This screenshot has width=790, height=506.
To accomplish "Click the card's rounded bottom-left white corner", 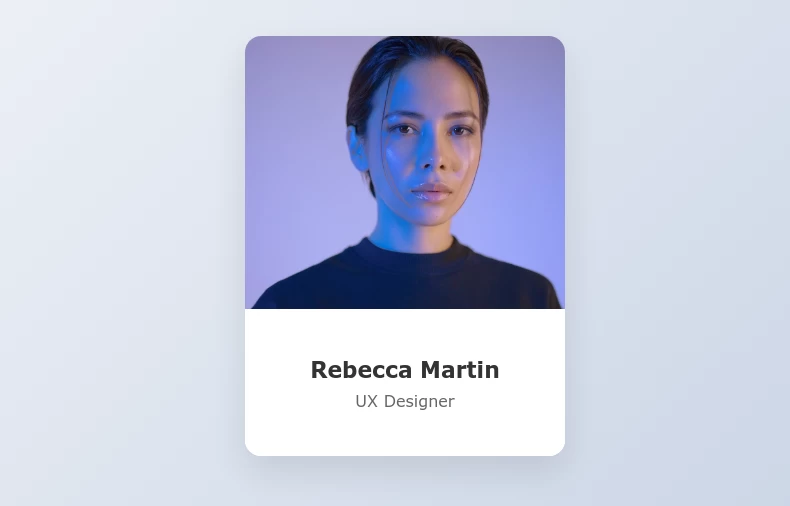I will pyautogui.click(x=253, y=448).
